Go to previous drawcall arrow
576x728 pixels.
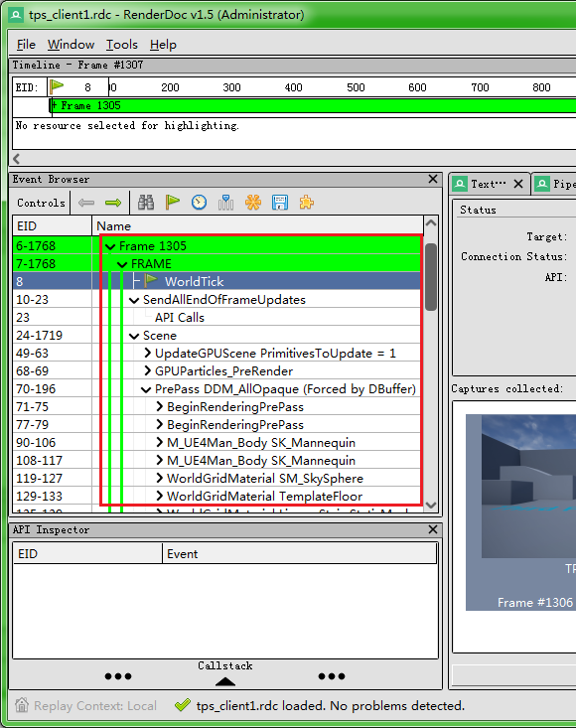coord(86,203)
